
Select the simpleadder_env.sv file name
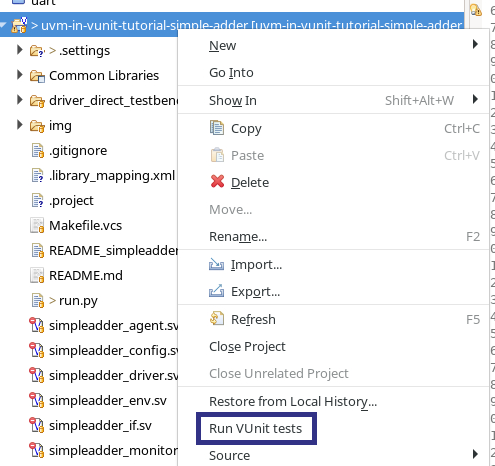point(108,401)
